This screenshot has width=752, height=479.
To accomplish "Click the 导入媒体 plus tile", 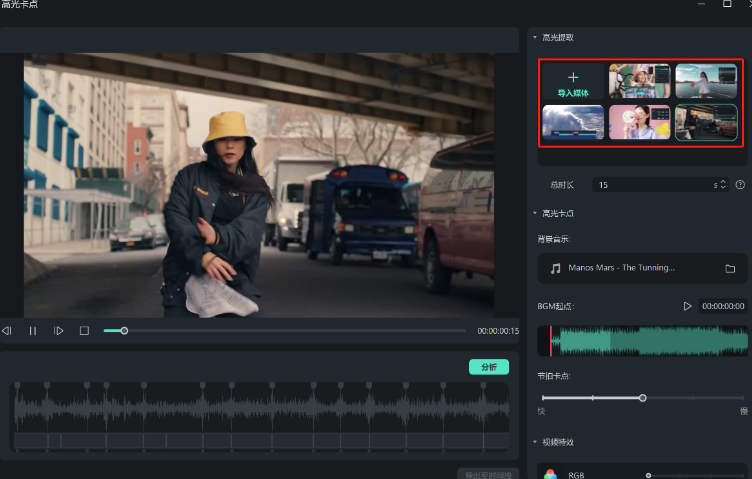I will (x=573, y=83).
